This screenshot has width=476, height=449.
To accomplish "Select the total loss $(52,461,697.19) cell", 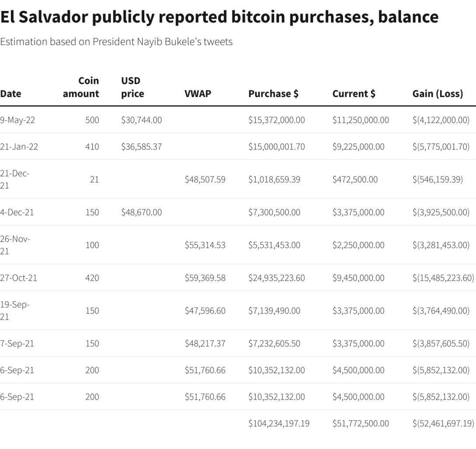I will click(x=443, y=424).
